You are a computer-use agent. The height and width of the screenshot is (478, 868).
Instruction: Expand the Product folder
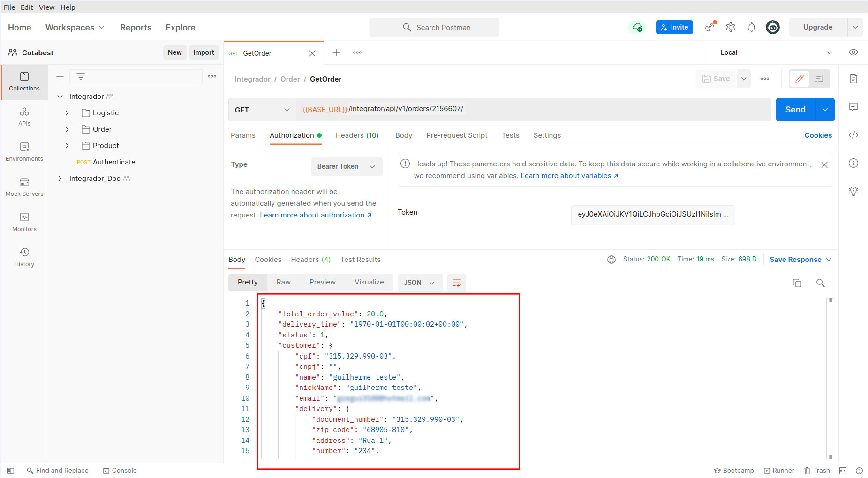(67, 146)
